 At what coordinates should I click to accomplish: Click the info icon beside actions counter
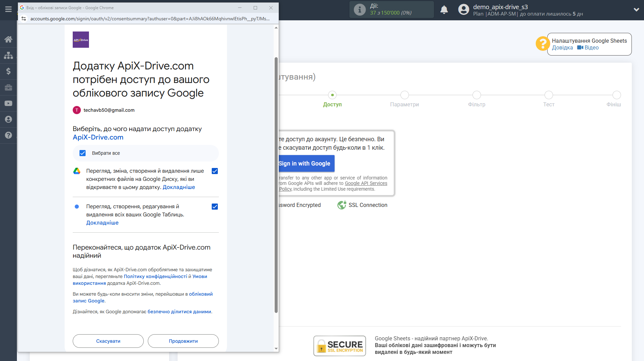coord(360,9)
